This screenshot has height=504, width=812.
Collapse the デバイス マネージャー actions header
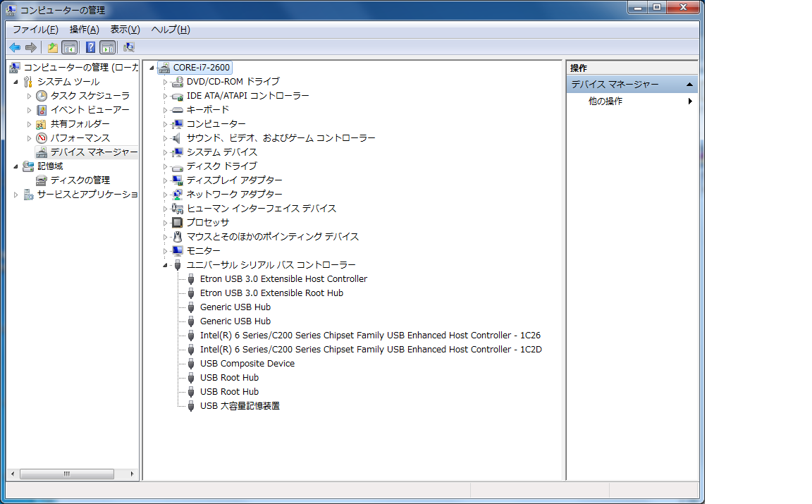click(x=689, y=85)
